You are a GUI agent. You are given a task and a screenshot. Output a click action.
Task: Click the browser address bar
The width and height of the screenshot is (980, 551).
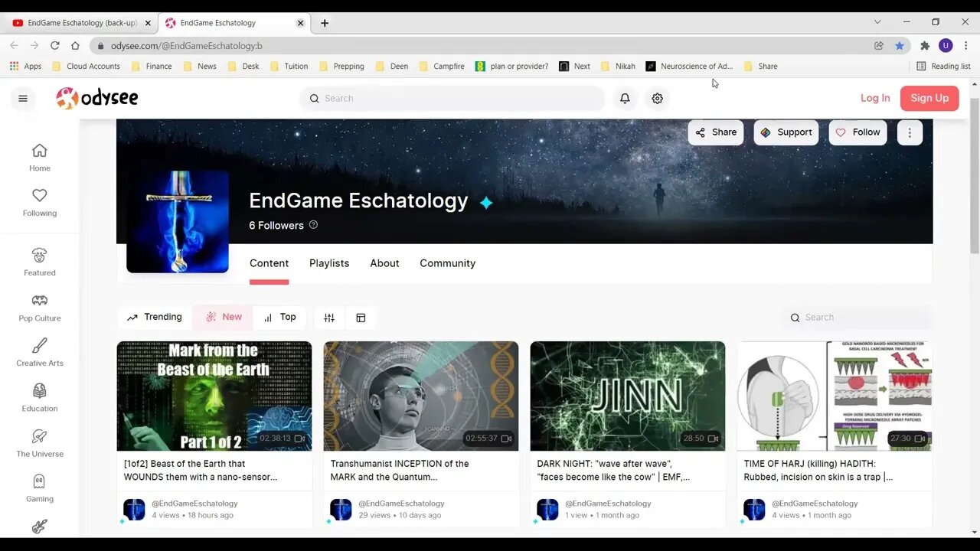pyautogui.click(x=482, y=46)
